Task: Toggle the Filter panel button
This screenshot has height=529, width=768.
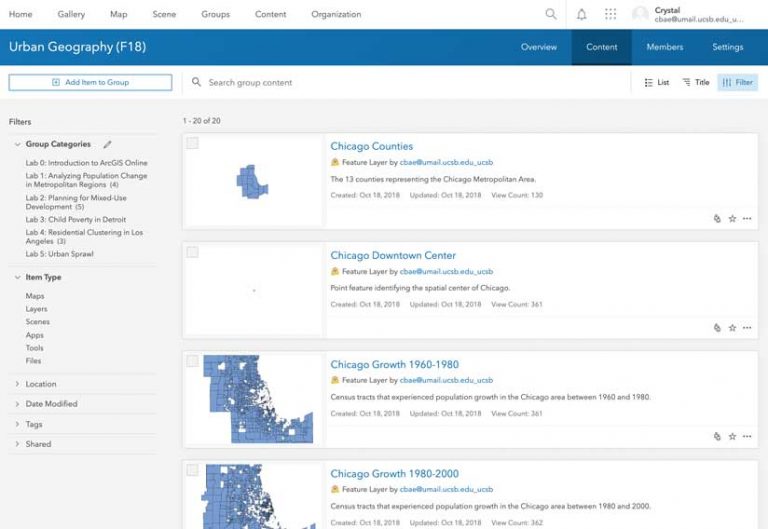Action: [738, 82]
